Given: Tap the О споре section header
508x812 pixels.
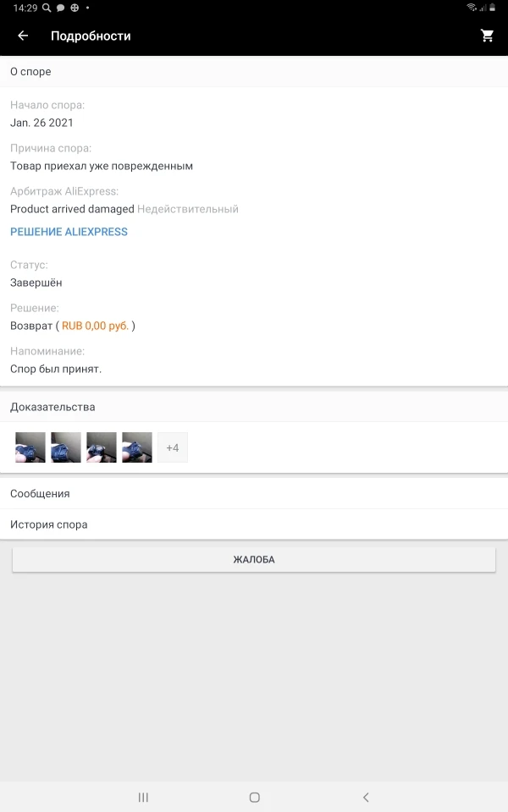Looking at the screenshot, I should tap(254, 71).
